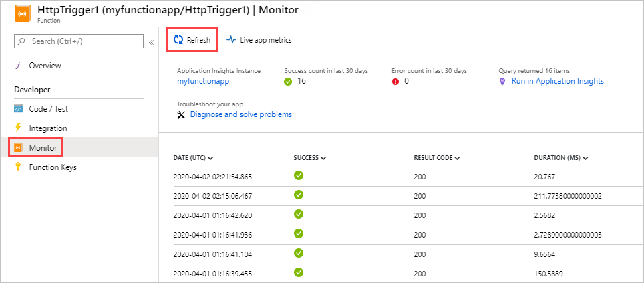Open the myfunctionapp Application Insights link
This screenshot has width=644, height=283.
(x=203, y=81)
